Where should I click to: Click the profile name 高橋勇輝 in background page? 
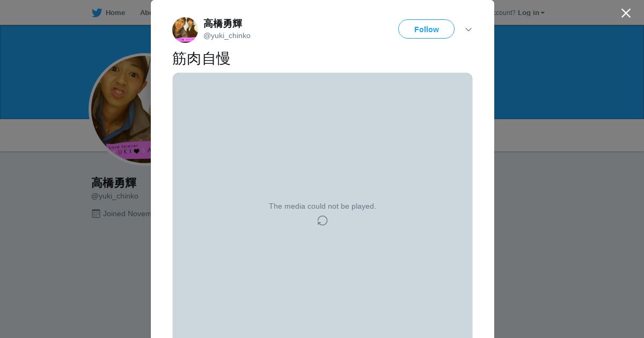114,183
